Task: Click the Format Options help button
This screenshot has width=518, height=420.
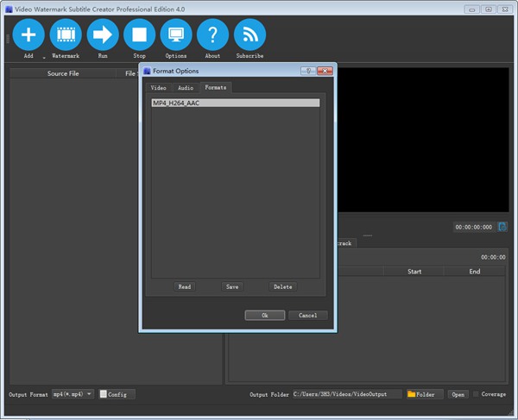Action: 308,71
